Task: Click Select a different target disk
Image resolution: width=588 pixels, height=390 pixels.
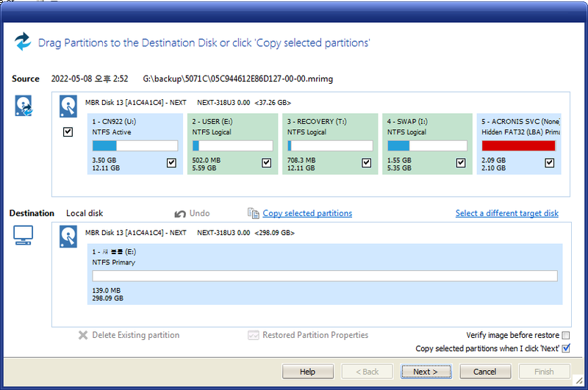Action: (506, 214)
